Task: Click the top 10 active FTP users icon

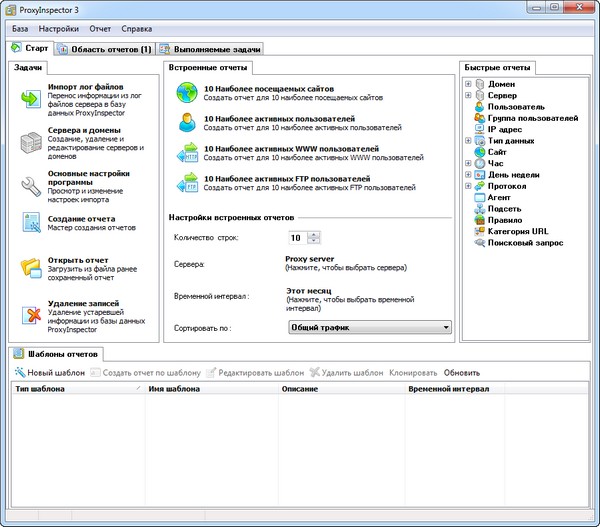Action: click(188, 183)
